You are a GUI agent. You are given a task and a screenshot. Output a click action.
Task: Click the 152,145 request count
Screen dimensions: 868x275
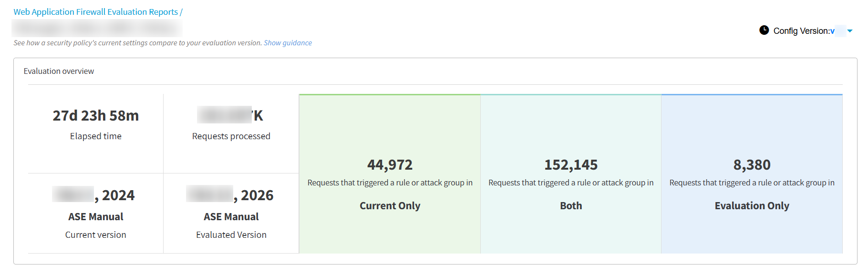(x=570, y=165)
